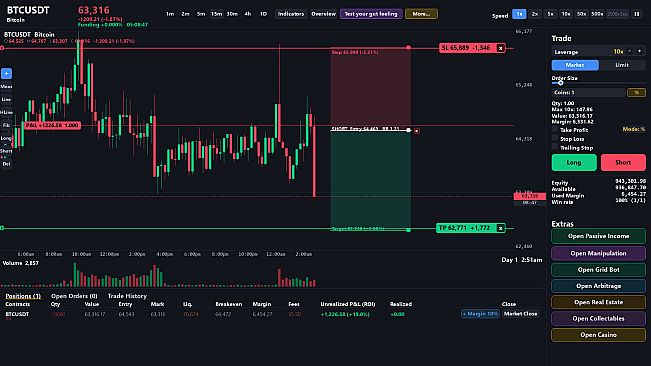
Task: Open the More... menu
Action: click(x=421, y=14)
